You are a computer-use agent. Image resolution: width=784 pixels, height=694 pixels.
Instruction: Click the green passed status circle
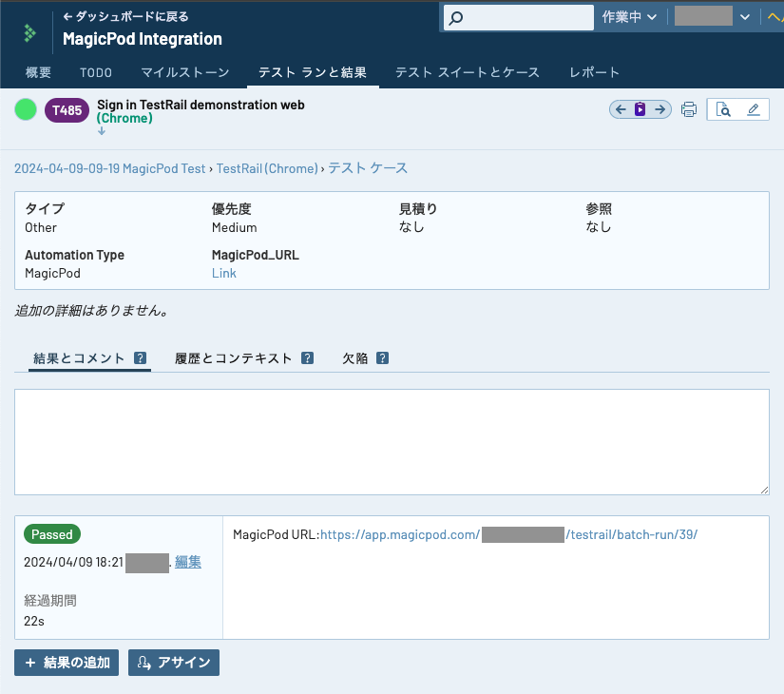[26, 110]
